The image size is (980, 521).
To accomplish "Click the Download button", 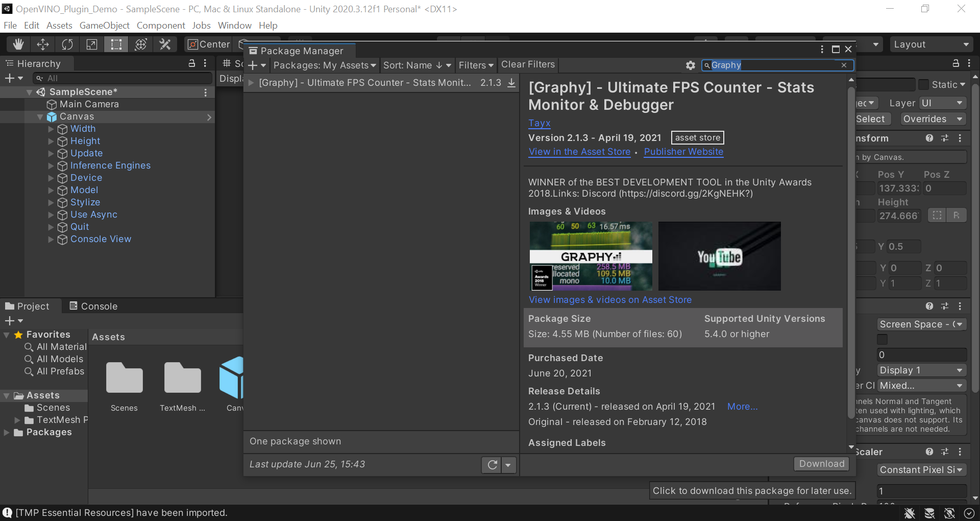I will (822, 464).
